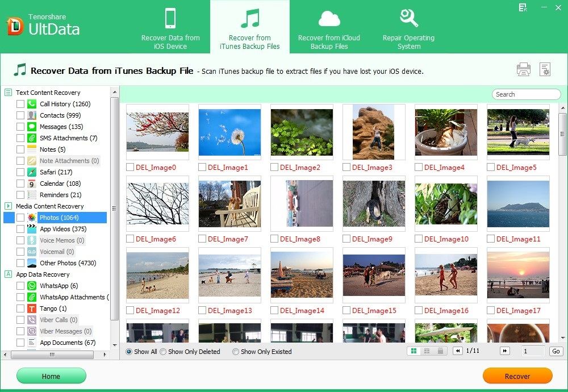Click into the Search field
This screenshot has height=392, width=568.
click(526, 94)
